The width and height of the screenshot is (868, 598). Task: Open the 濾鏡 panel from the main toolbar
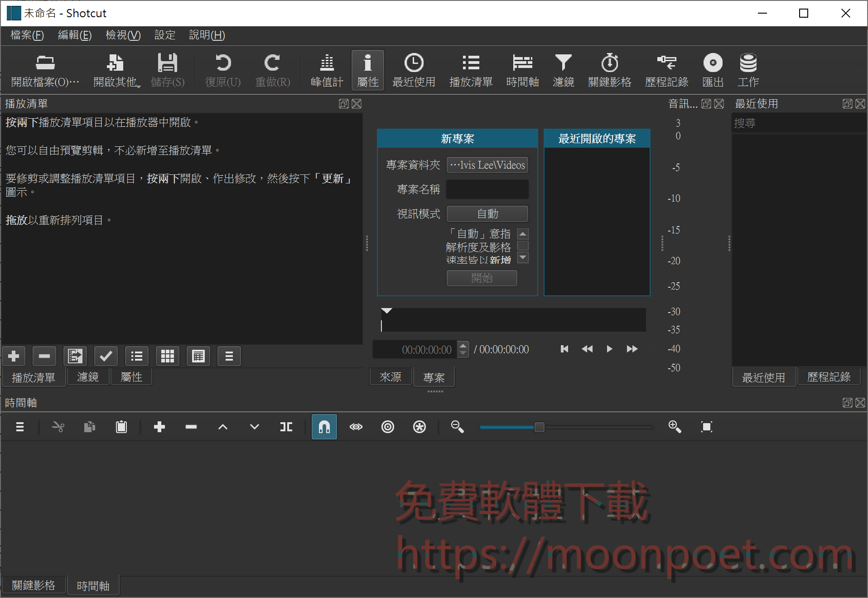(x=563, y=70)
